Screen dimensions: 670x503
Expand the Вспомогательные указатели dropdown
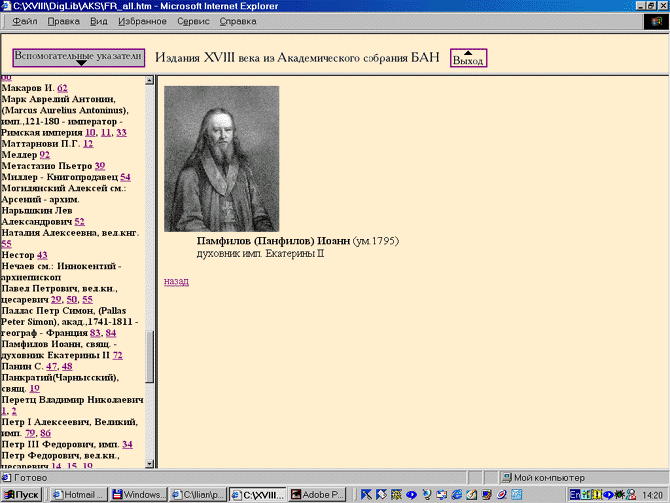coord(80,57)
